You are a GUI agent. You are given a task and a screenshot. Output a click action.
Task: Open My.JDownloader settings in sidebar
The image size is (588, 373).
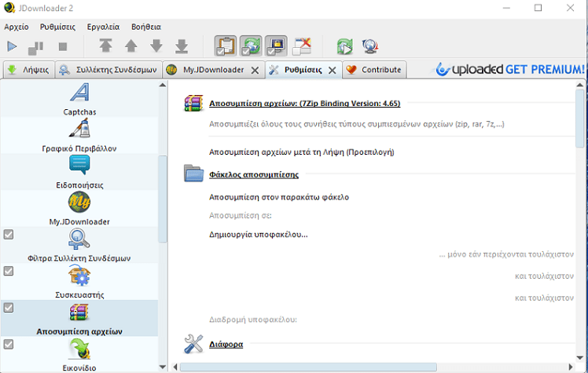(79, 209)
